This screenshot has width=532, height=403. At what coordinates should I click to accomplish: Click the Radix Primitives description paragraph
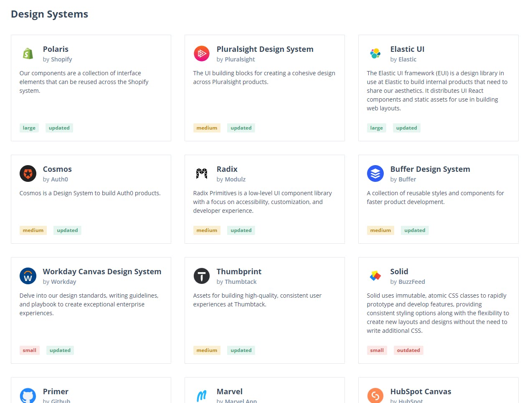click(262, 202)
